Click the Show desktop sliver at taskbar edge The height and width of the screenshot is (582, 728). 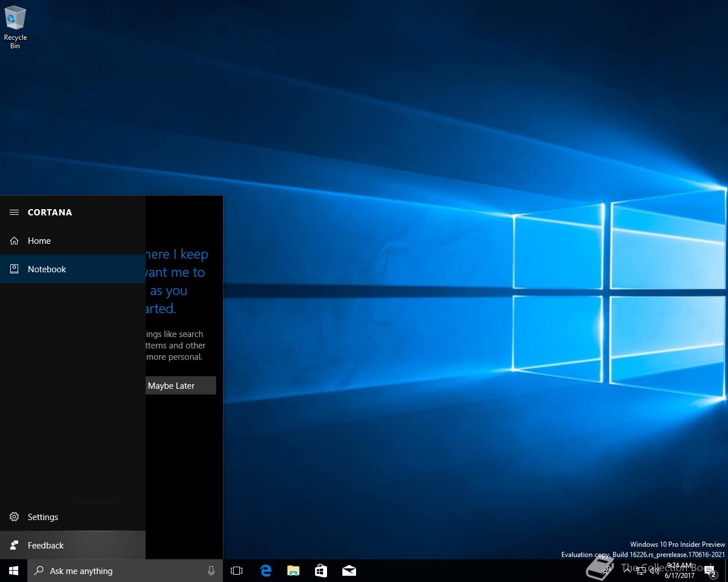[726, 571]
